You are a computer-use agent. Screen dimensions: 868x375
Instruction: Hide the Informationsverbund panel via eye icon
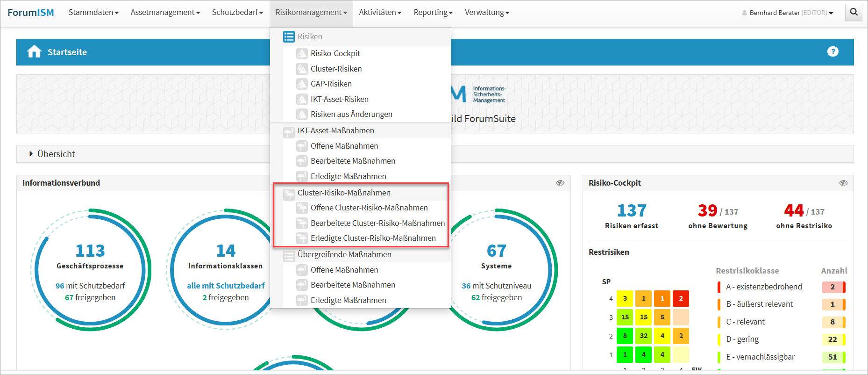(560, 183)
